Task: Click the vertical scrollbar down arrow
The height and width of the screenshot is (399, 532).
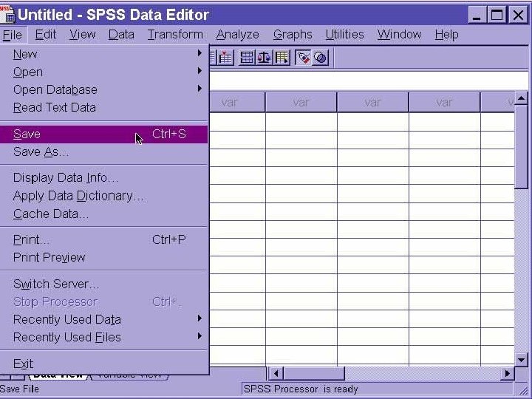Action: point(521,359)
